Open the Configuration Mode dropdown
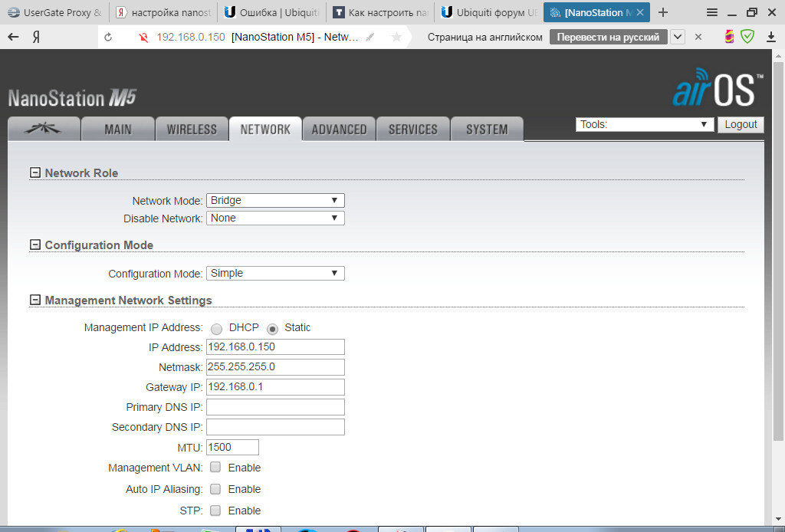The width and height of the screenshot is (785, 532). click(275, 273)
